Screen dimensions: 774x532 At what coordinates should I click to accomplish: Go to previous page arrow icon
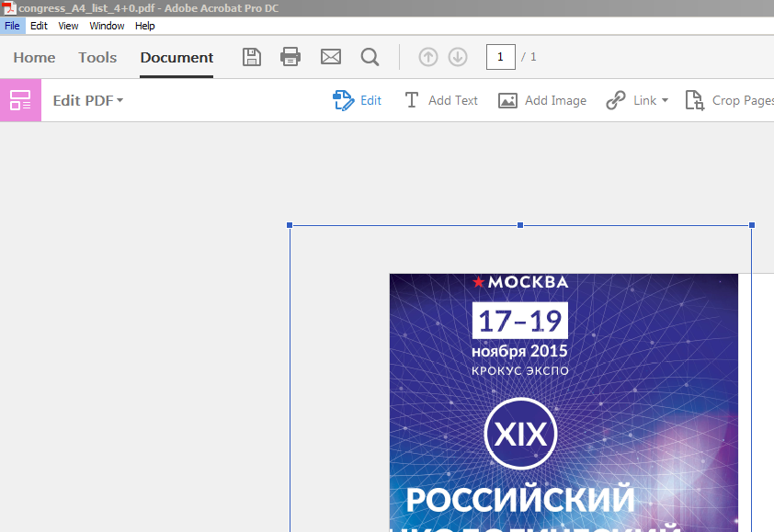(428, 57)
